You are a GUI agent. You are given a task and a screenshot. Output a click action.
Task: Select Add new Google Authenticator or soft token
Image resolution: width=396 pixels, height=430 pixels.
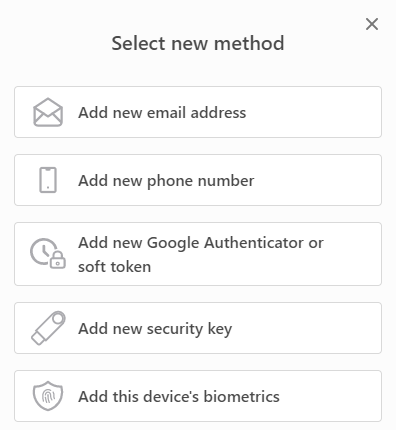point(198,254)
